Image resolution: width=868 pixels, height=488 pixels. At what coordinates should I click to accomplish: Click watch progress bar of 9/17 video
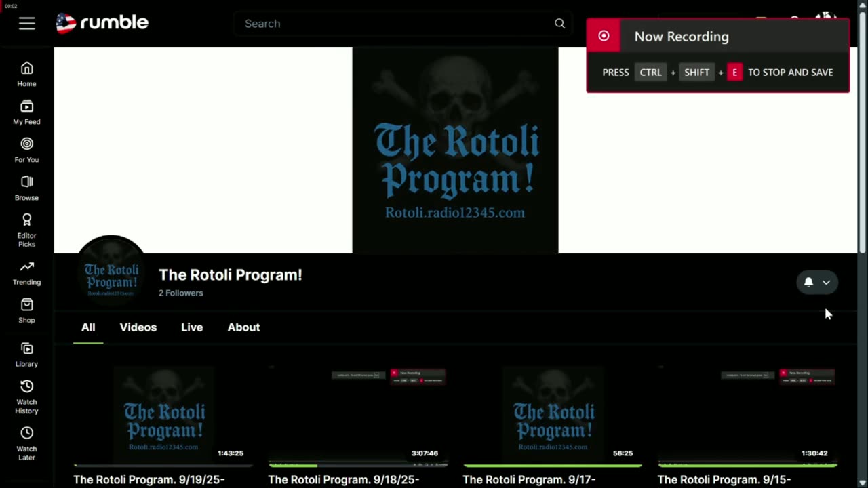click(553, 466)
